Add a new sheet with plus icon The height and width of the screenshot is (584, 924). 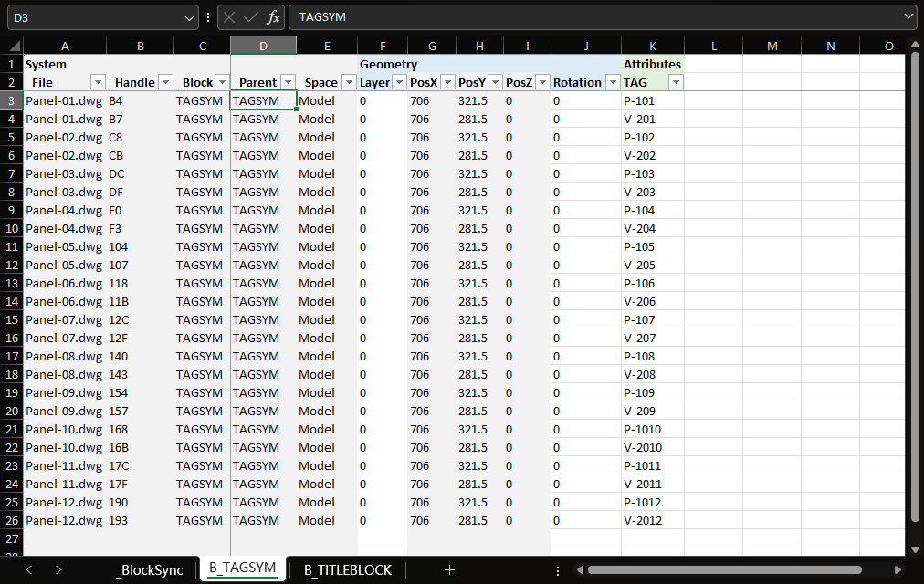(449, 570)
